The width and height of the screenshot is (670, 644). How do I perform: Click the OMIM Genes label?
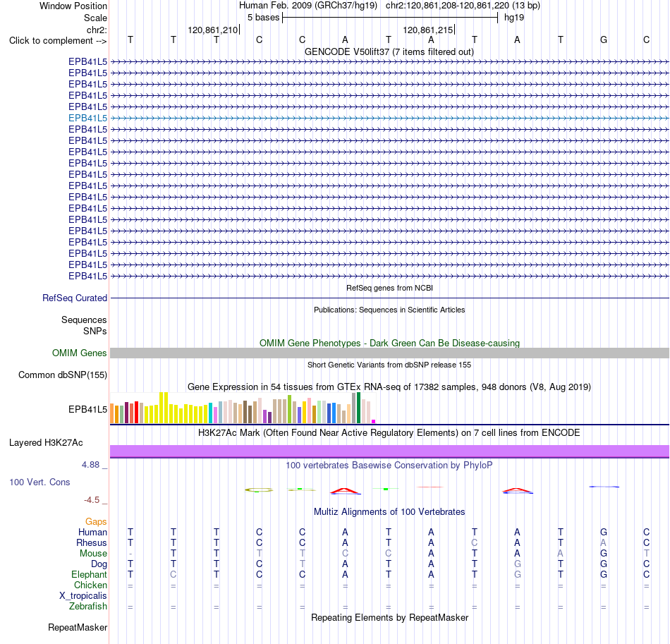point(80,353)
